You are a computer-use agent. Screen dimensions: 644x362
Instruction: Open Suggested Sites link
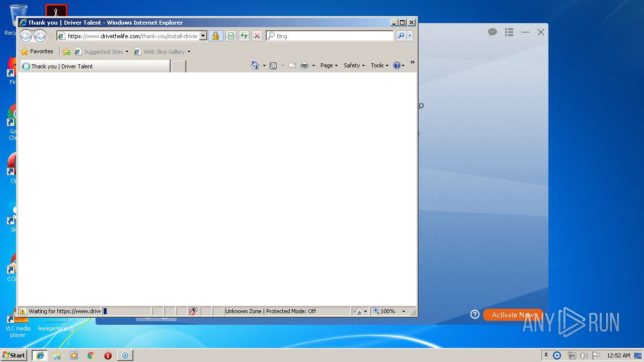tap(101, 52)
